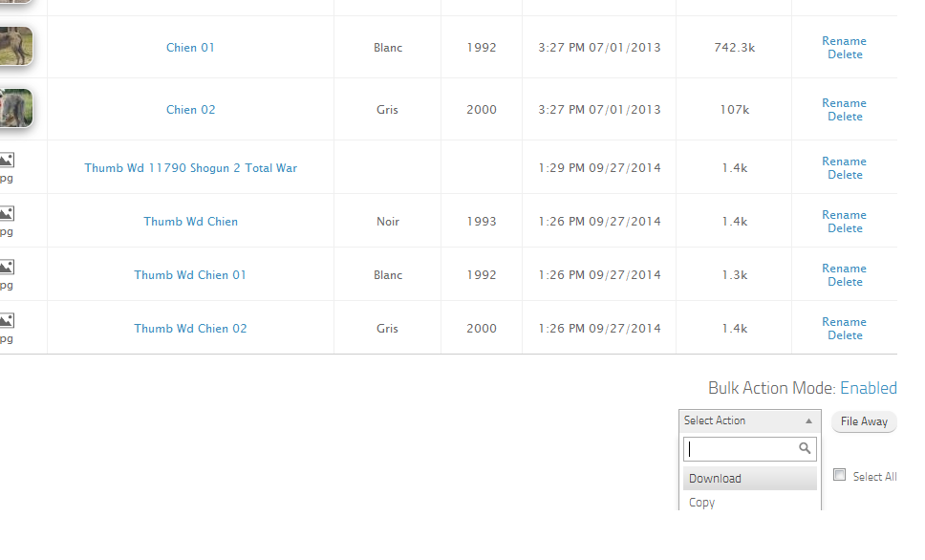Click the 742.3k file size value

click(x=735, y=48)
